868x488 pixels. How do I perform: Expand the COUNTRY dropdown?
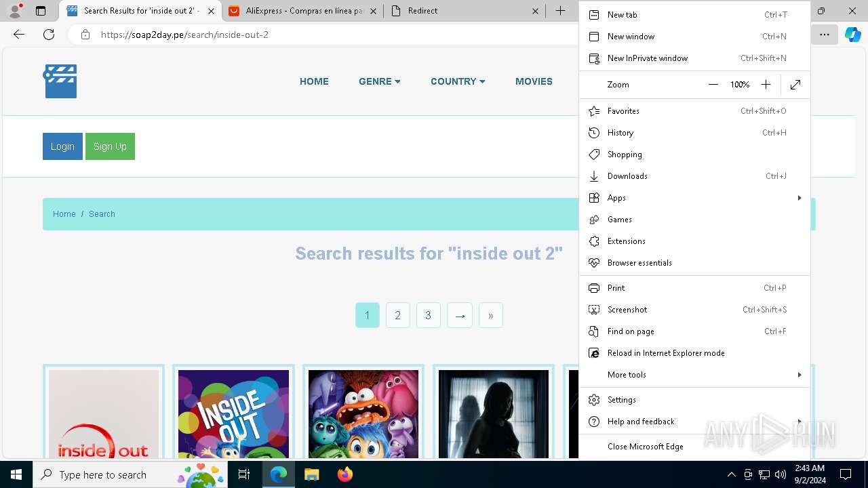pos(458,81)
